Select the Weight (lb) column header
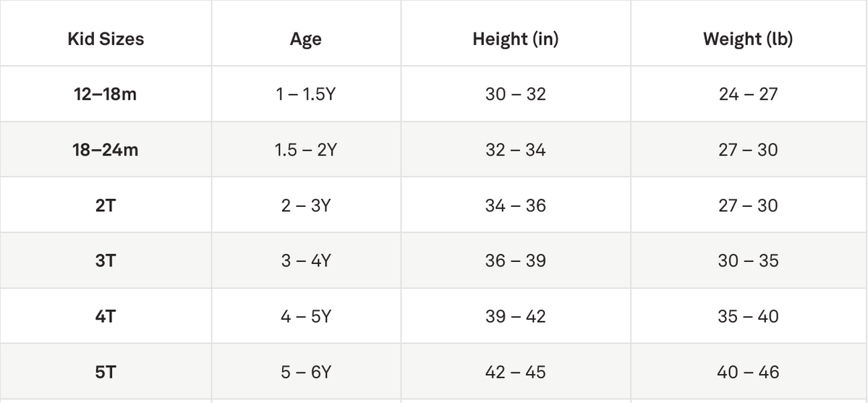Image resolution: width=868 pixels, height=403 pixels. (748, 39)
